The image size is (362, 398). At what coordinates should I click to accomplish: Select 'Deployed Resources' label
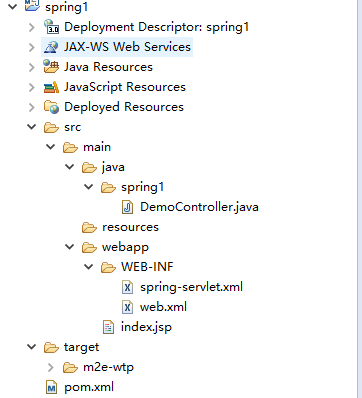pyautogui.click(x=124, y=107)
